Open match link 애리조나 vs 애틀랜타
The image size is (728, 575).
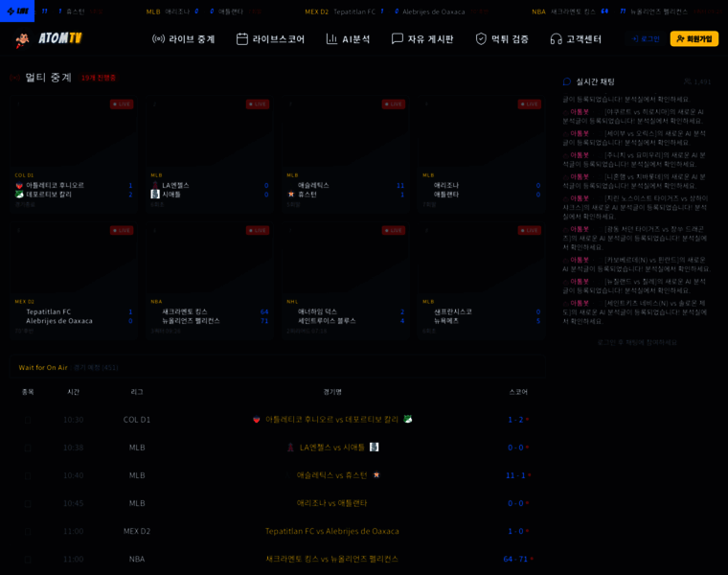332,503
